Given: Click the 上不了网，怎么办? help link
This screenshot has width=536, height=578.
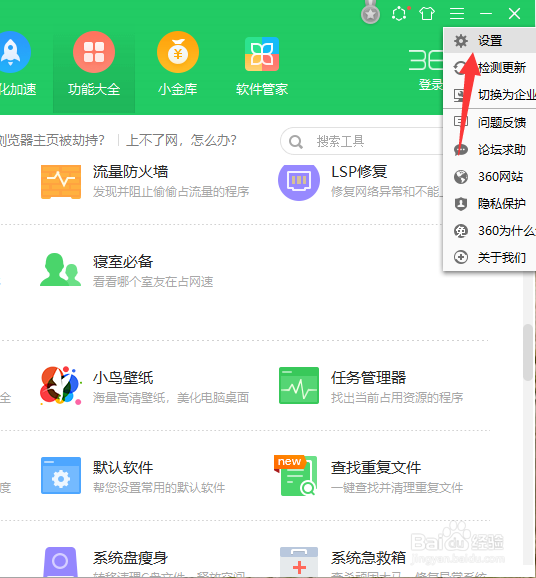Looking at the screenshot, I should point(181,140).
